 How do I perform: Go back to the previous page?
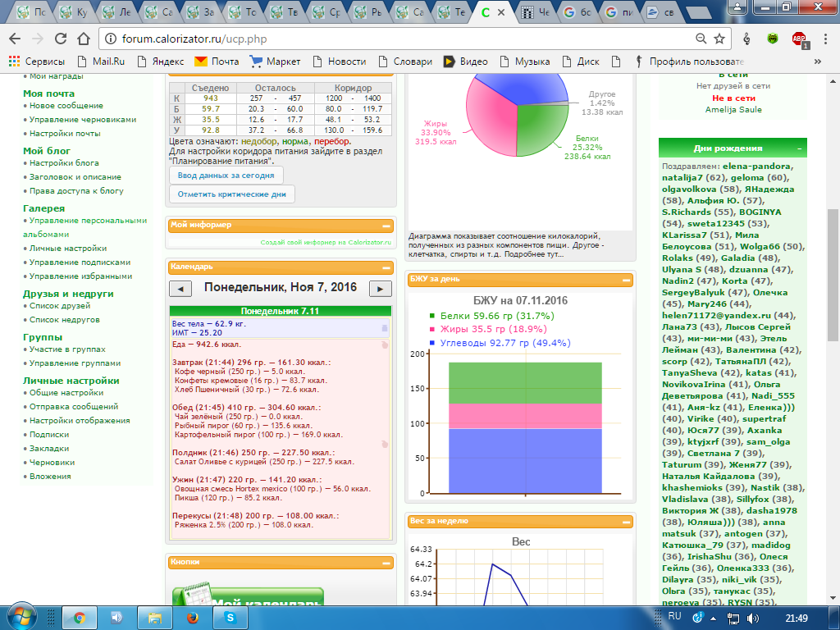coord(15,39)
